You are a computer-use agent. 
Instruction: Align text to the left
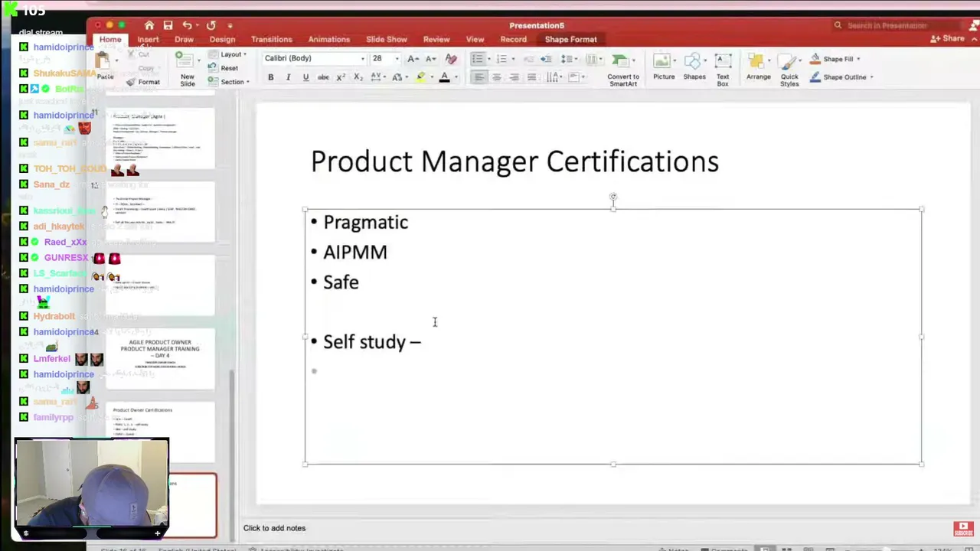point(479,77)
